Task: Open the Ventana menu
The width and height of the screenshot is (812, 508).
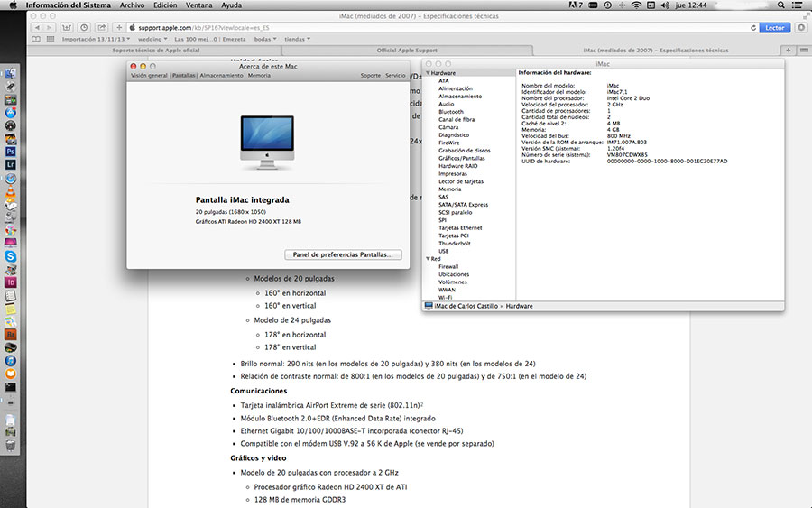Action: (198, 5)
